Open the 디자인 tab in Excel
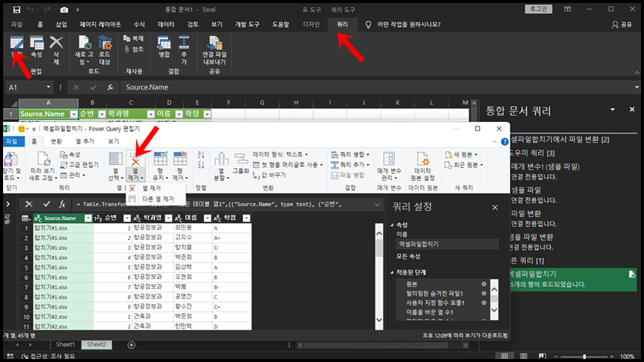 click(x=311, y=25)
